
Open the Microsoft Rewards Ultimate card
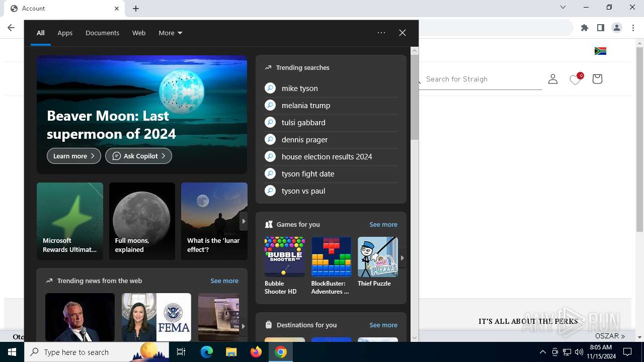pyautogui.click(x=70, y=221)
